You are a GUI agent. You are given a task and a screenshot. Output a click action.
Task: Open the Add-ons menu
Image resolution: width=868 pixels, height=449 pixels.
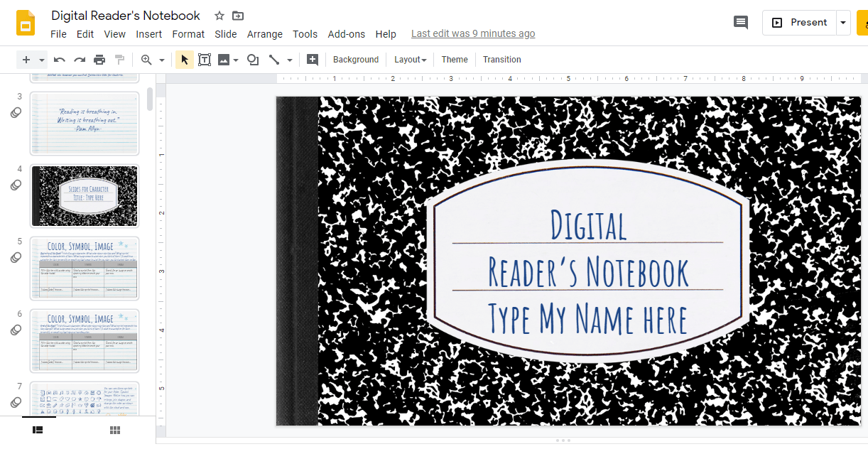pos(347,33)
